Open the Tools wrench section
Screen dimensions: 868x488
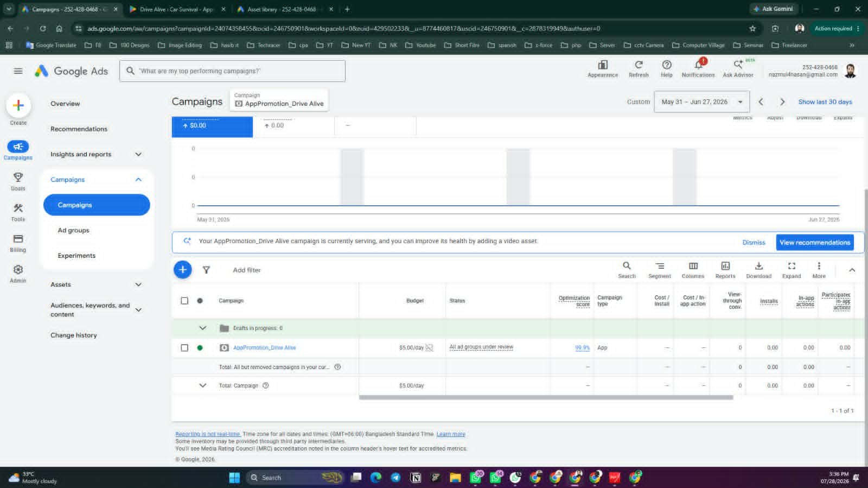[18, 212]
